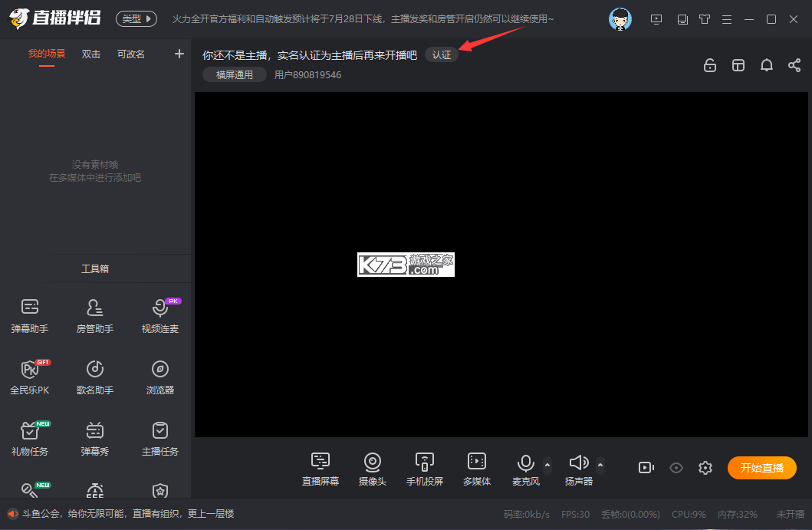
Task: Open the layout panel icon
Action: pos(738,65)
